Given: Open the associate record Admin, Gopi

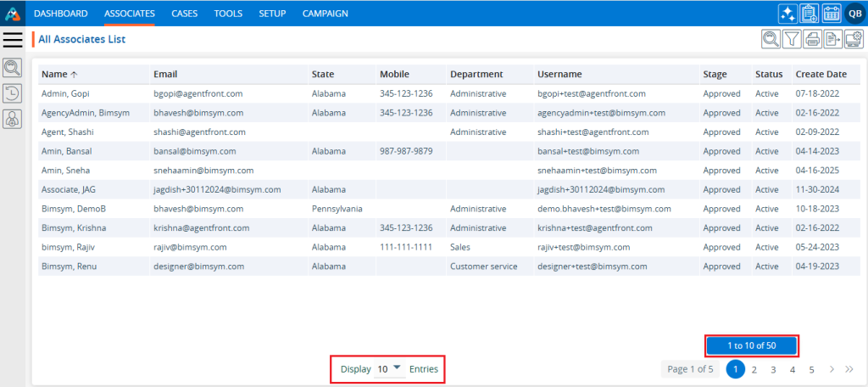Looking at the screenshot, I should click(x=65, y=93).
